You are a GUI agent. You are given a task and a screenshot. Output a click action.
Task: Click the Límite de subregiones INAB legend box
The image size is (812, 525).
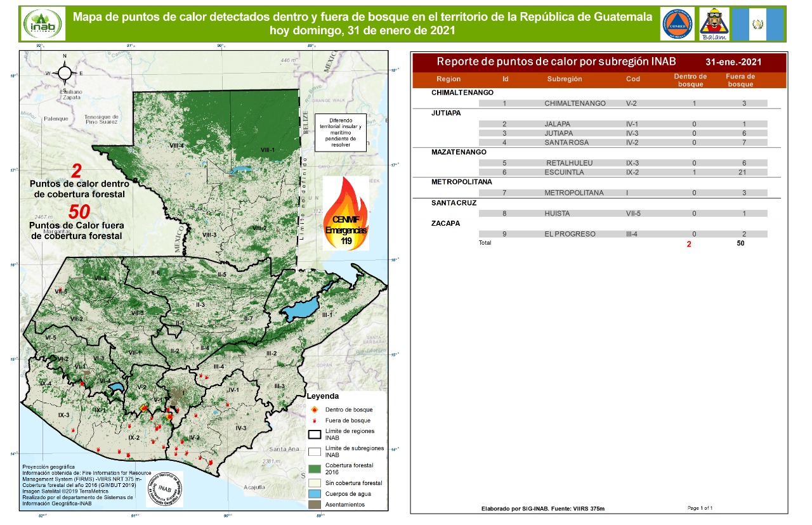click(315, 451)
